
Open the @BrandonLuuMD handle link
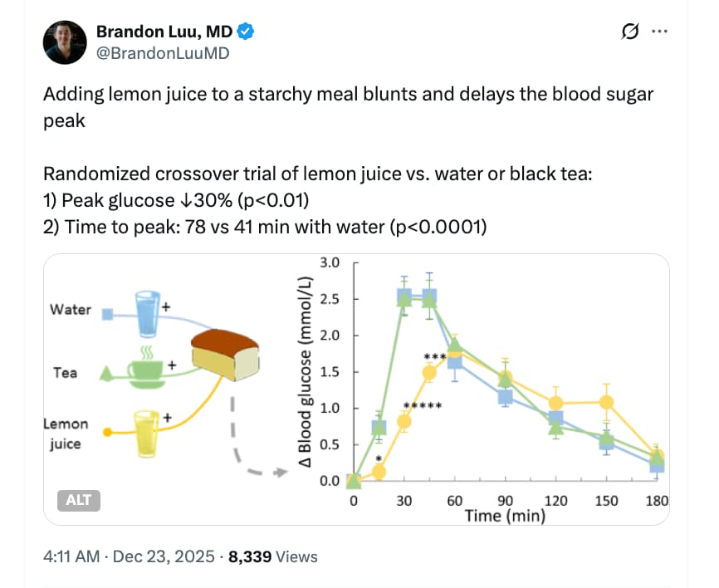163,54
